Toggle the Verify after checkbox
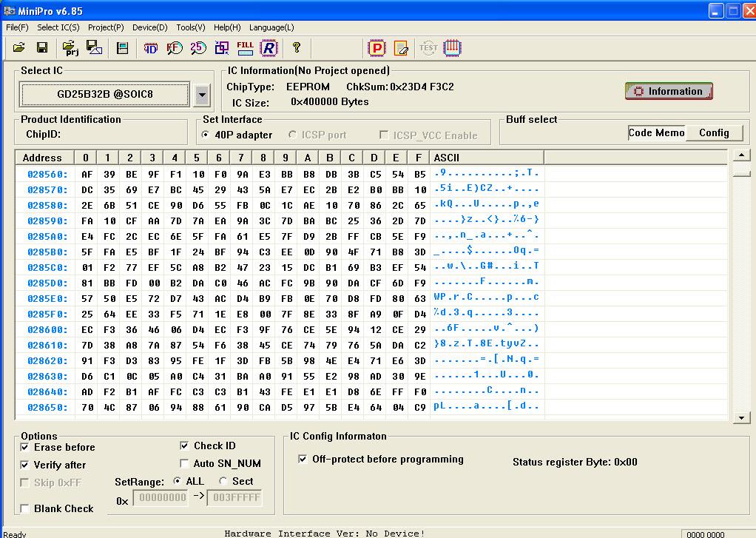Image resolution: width=756 pixels, height=538 pixels. [x=24, y=465]
